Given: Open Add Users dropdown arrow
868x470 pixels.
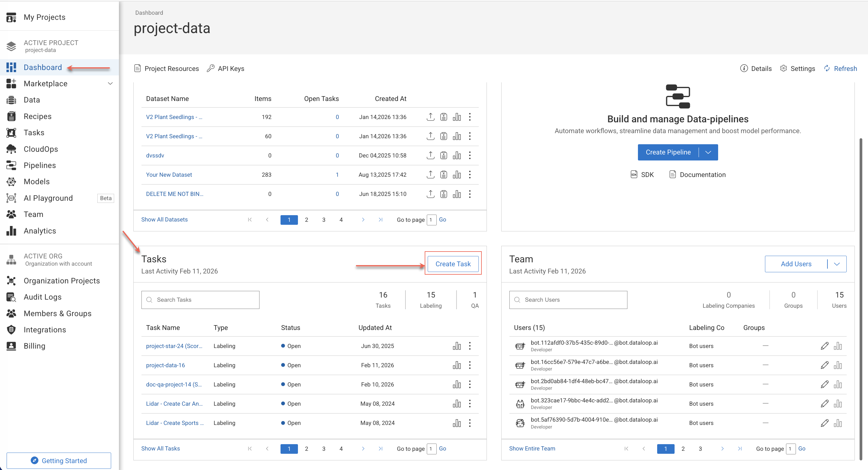Looking at the screenshot, I should (837, 264).
